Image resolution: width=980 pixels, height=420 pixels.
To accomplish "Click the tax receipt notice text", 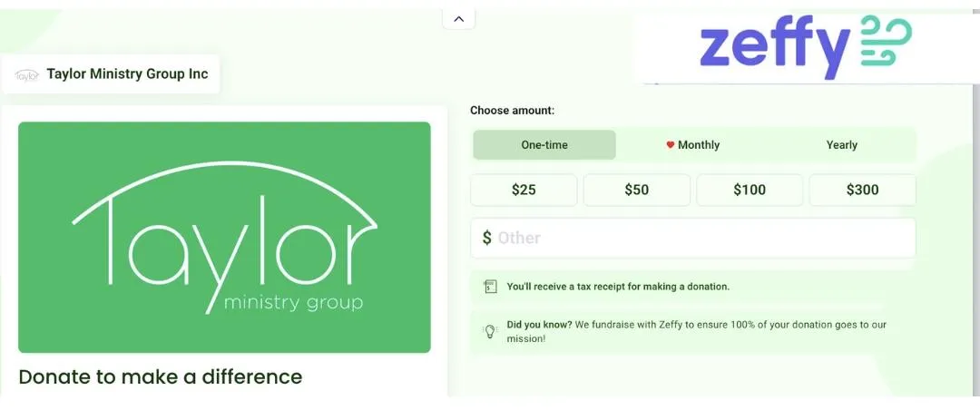I will 618,287.
